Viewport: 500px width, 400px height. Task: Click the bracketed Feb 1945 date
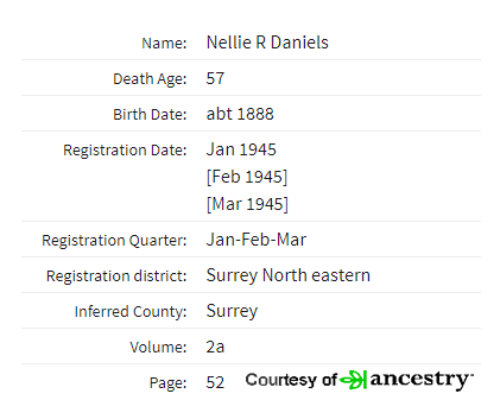tap(247, 177)
